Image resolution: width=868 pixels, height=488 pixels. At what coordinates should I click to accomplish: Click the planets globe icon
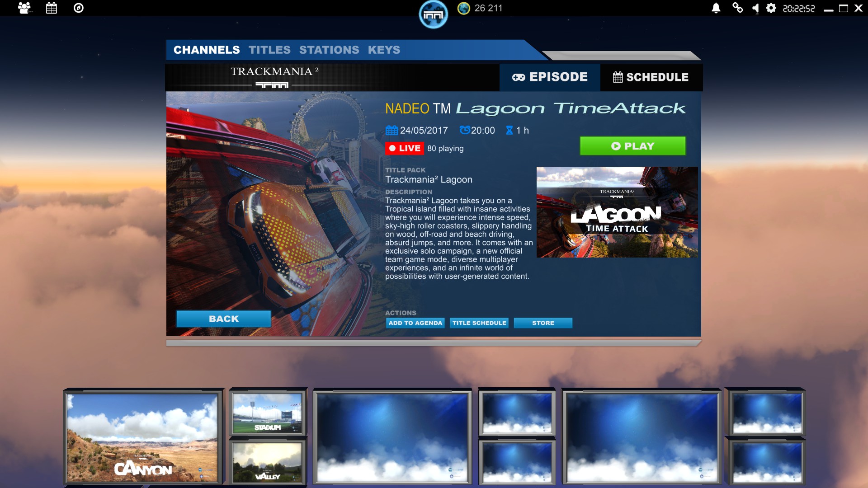pyautogui.click(x=463, y=8)
